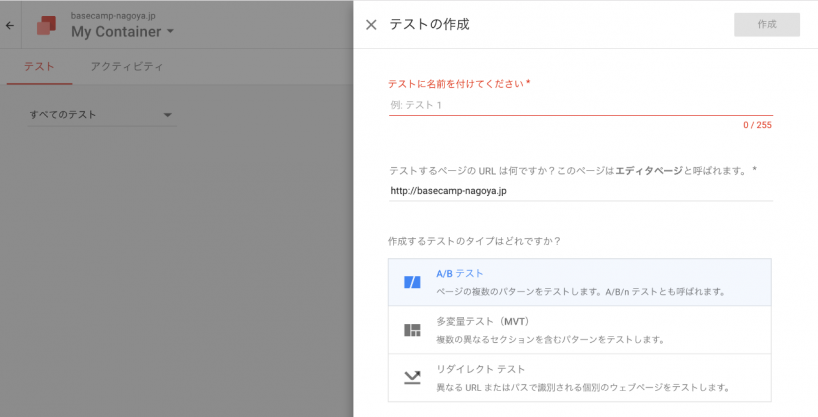This screenshot has height=417, width=818.
Task: Open the アクティビティ tab
Action: [x=126, y=67]
